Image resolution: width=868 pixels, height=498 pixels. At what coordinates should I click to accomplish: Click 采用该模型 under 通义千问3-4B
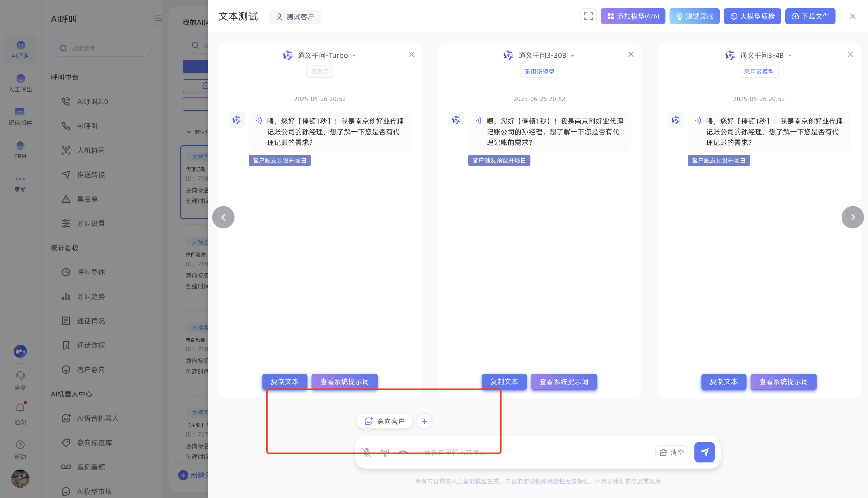(759, 72)
